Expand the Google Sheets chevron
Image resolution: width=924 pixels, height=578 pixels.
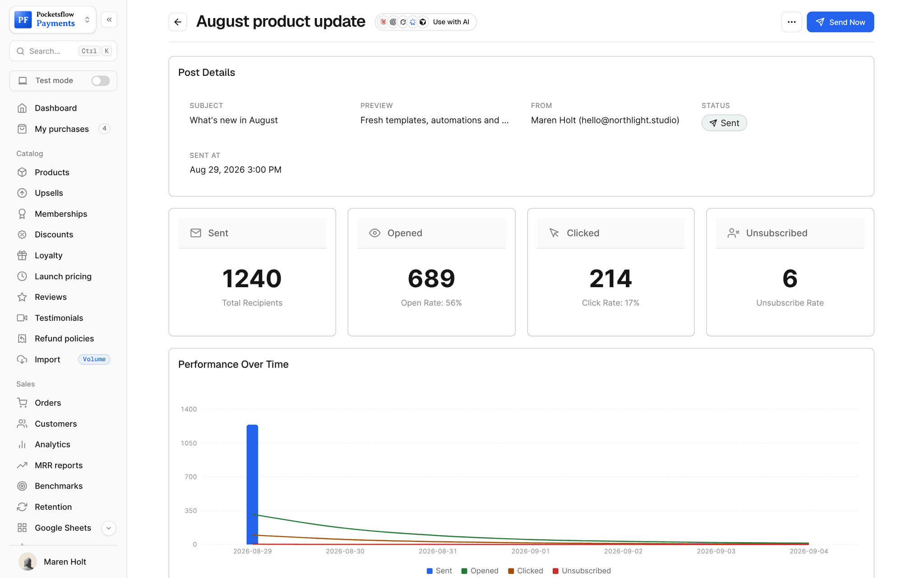pyautogui.click(x=109, y=528)
